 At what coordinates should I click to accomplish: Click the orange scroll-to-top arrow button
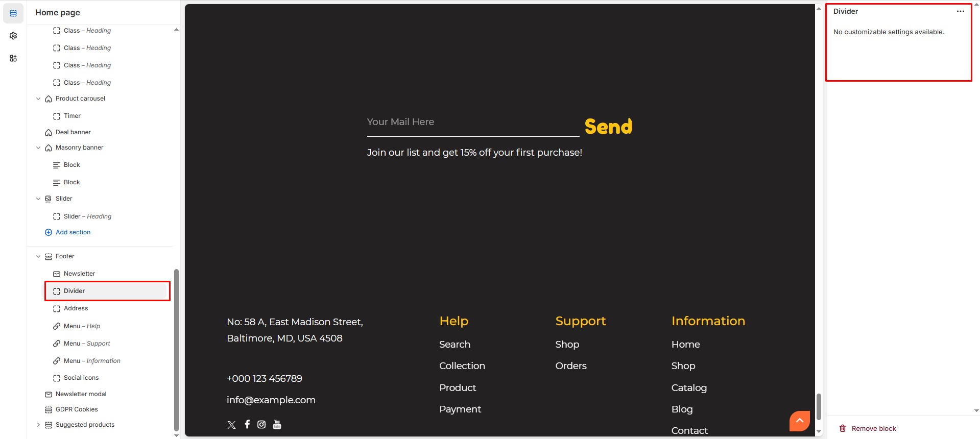click(799, 421)
